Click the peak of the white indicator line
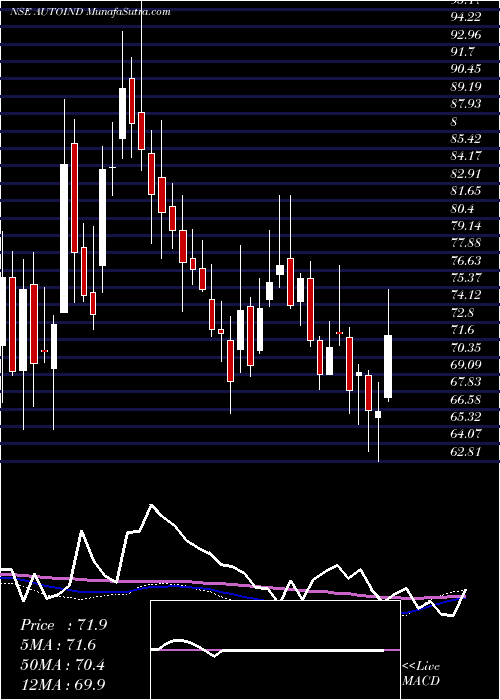The image size is (500, 700). 152,505
